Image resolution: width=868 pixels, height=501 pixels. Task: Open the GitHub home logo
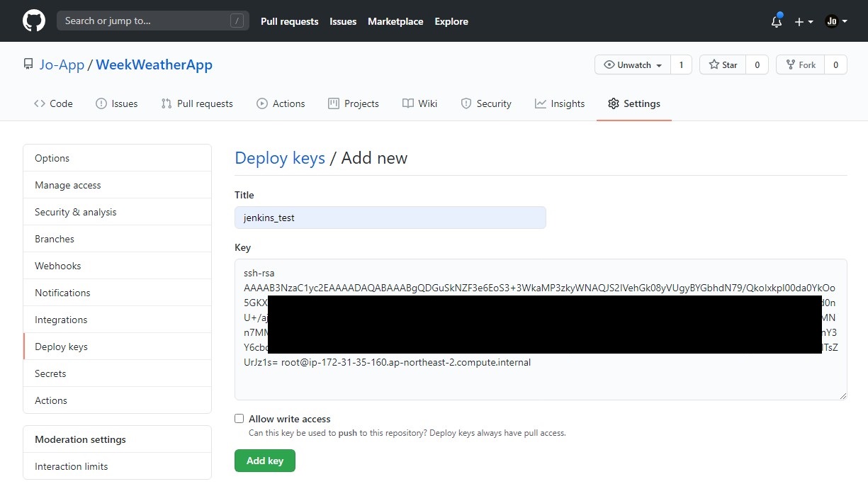(34, 21)
